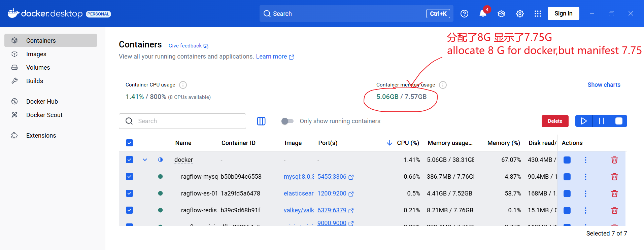644x250 pixels.
Task: Open port 5455:3306 in browser
Action: (x=335, y=177)
